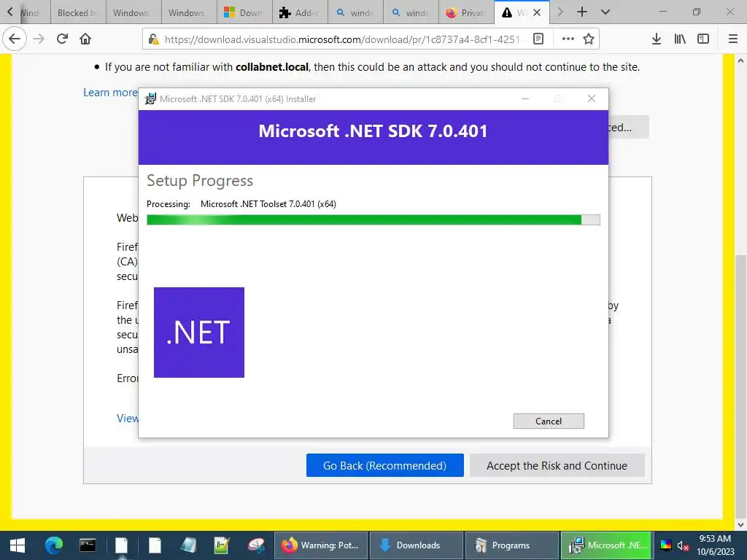747x560 pixels.
Task: Open the Learn more link
Action: 110,93
